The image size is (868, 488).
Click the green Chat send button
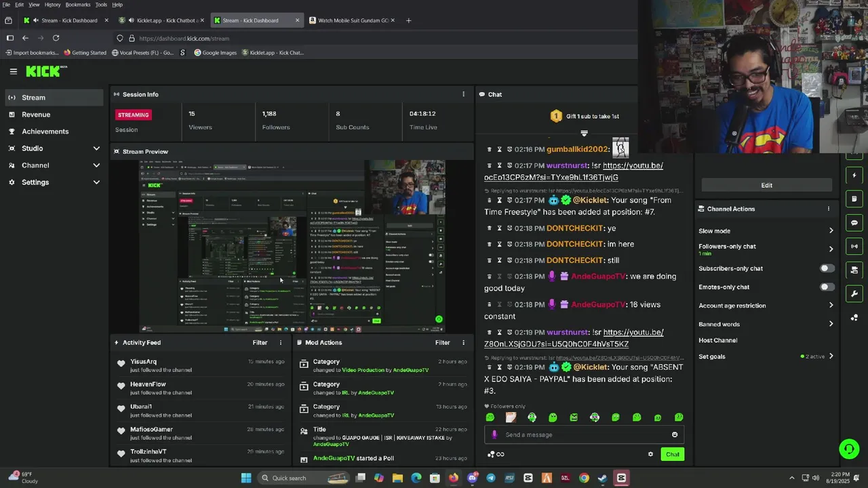(x=672, y=455)
